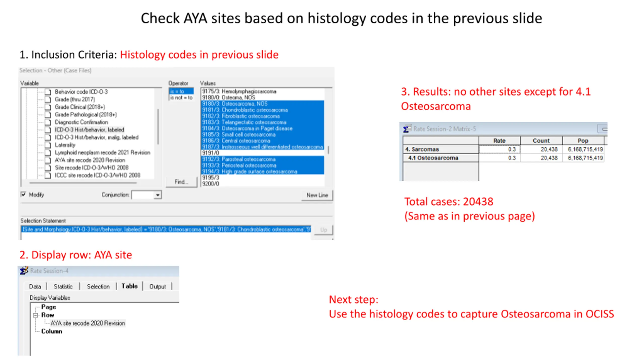Select the '4. Sarcomas' matrix row label

pos(441,149)
